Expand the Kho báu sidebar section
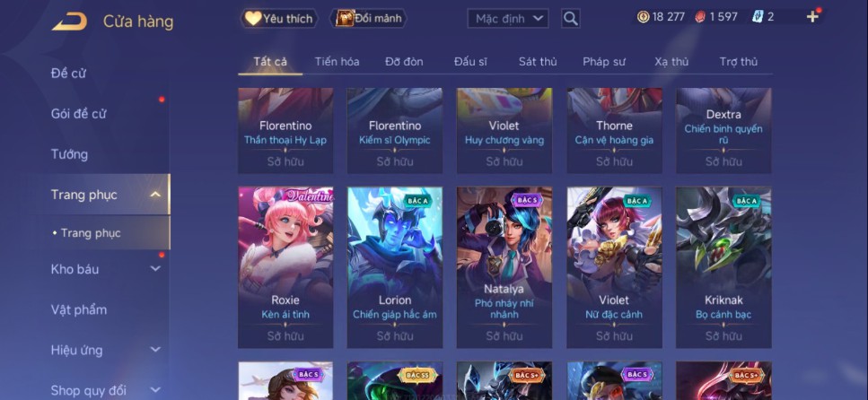The image size is (868, 400). 155,269
